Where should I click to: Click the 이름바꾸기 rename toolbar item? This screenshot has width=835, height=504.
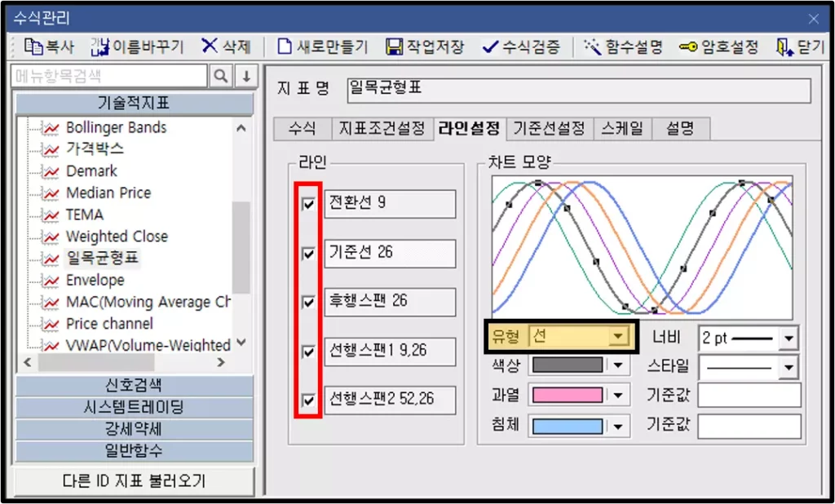(x=137, y=46)
